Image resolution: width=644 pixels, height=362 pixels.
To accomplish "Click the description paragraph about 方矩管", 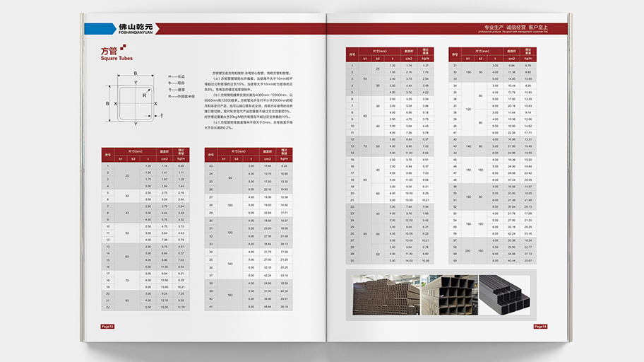I will click(x=249, y=100).
